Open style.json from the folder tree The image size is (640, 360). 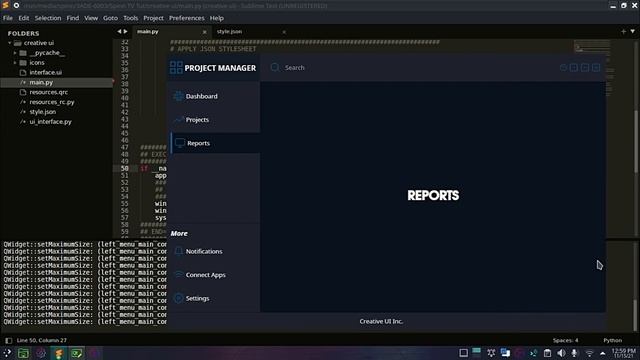(x=42, y=112)
